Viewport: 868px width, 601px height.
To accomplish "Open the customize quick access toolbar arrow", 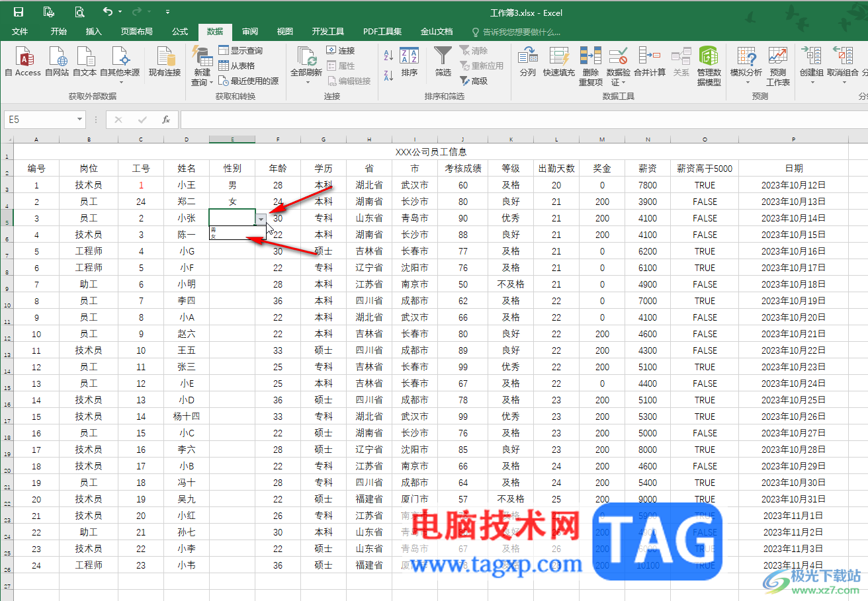I will click(x=167, y=12).
